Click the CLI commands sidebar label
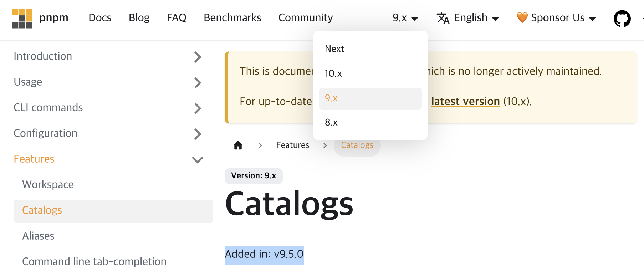644x276 pixels. point(48,108)
